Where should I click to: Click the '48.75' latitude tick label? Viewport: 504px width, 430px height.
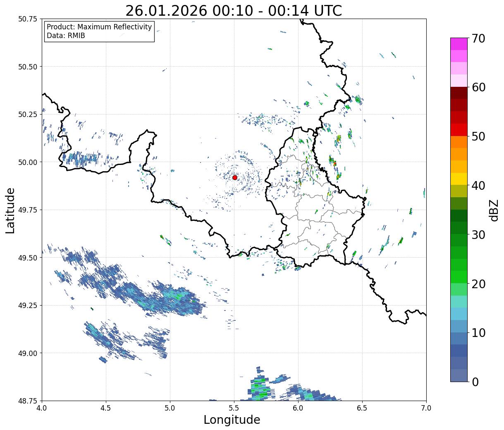click(x=28, y=401)
